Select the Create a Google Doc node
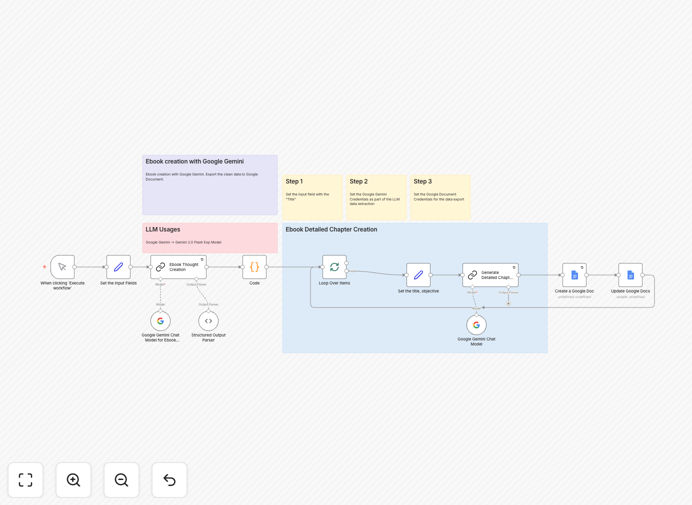The width and height of the screenshot is (692, 505). (574, 275)
